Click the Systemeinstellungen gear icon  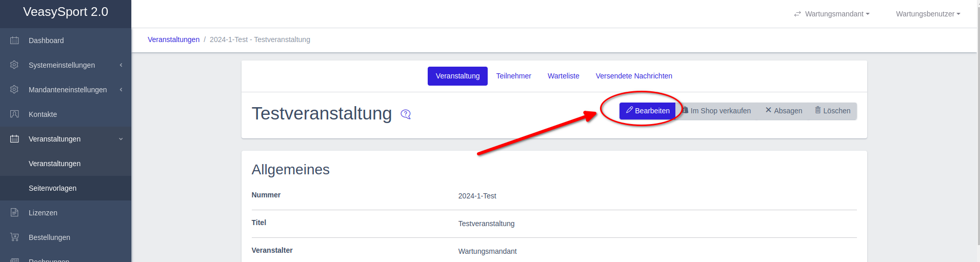coord(14,65)
